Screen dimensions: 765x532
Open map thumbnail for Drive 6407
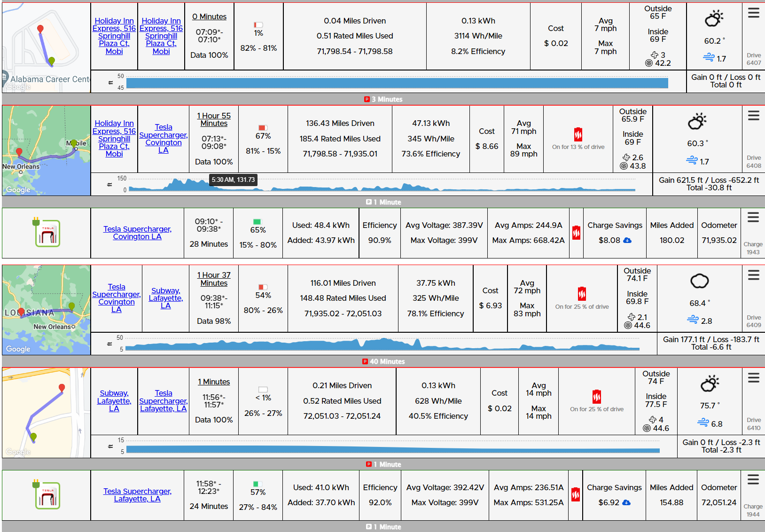[x=46, y=47]
